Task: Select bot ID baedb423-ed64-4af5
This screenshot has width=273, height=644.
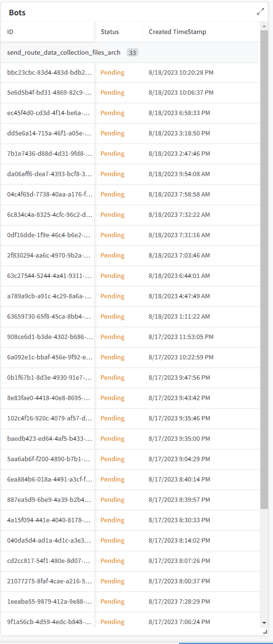Action: pos(49,439)
